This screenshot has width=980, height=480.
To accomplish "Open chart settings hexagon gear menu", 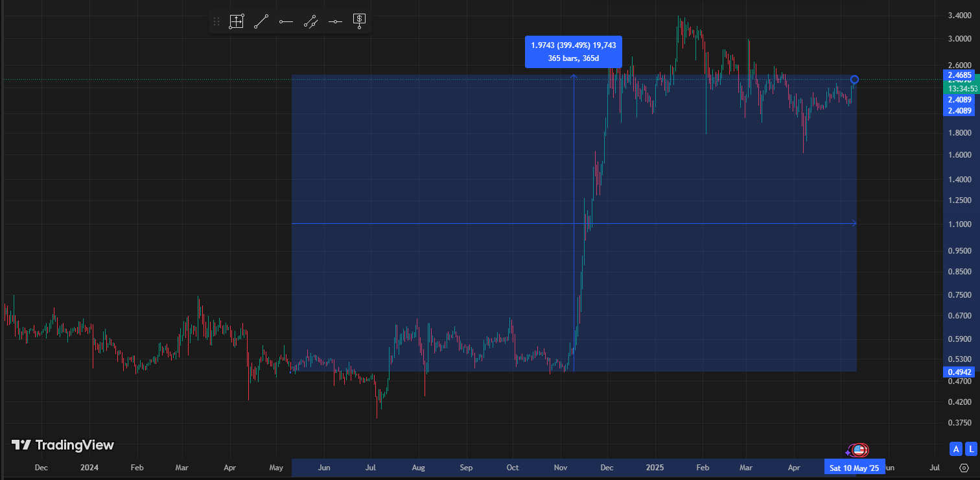I will [x=964, y=468].
